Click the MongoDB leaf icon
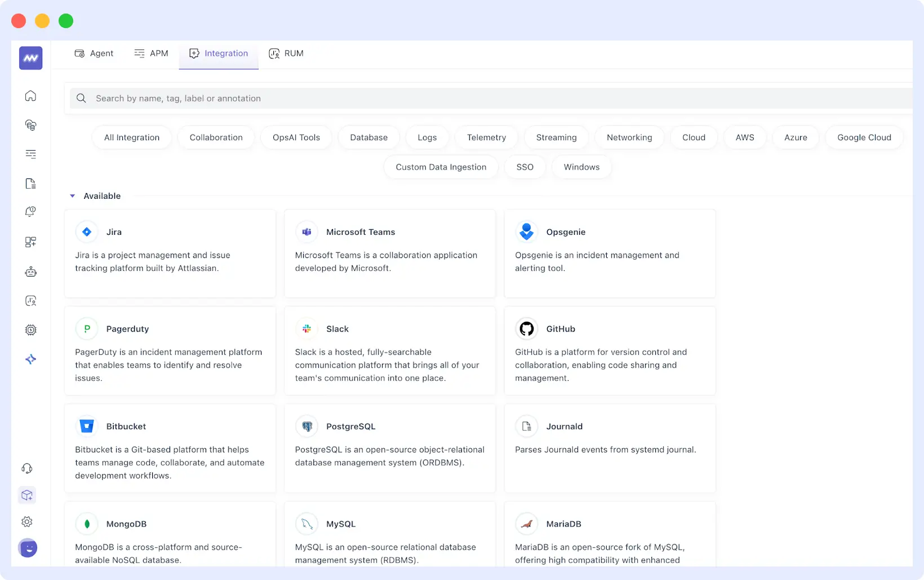 [x=87, y=524]
